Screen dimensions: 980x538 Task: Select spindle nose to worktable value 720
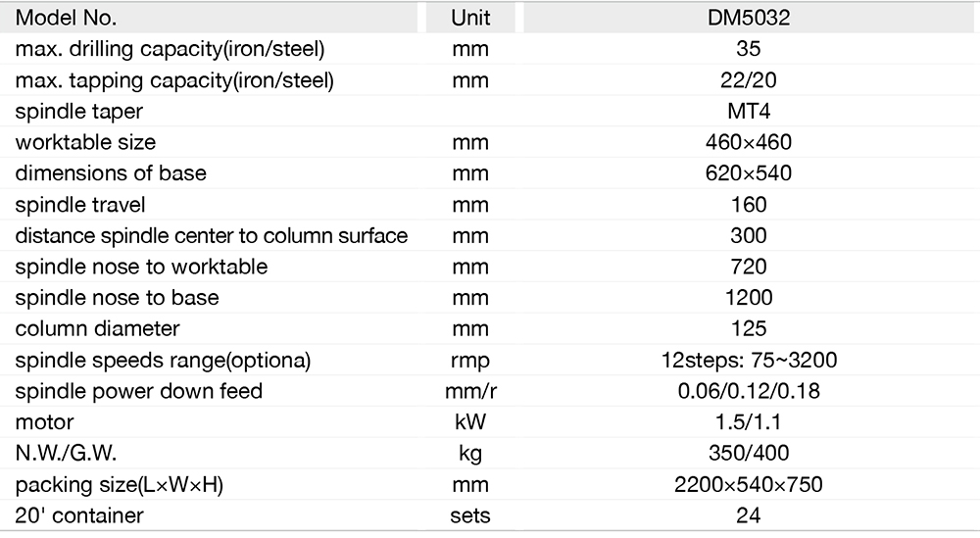tap(749, 267)
